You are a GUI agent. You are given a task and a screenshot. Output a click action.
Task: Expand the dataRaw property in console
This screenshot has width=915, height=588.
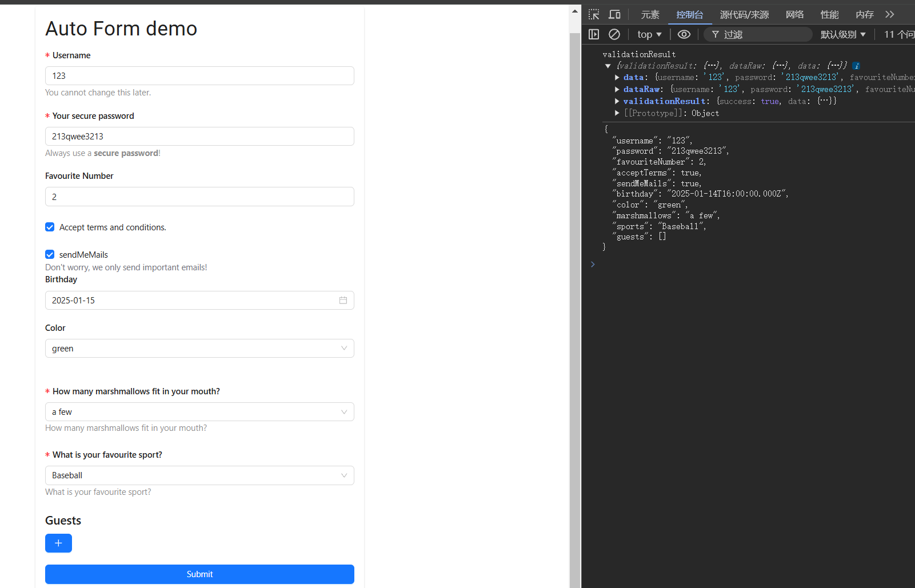pos(617,89)
